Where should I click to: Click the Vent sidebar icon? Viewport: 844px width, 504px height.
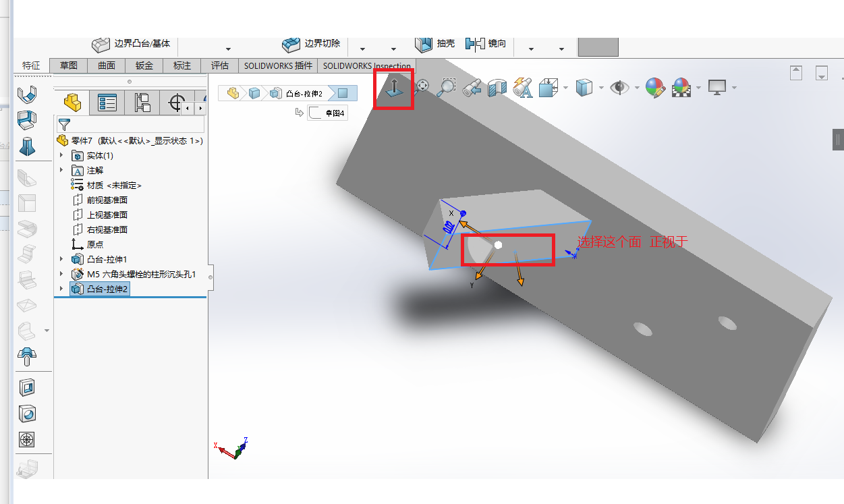click(x=27, y=440)
